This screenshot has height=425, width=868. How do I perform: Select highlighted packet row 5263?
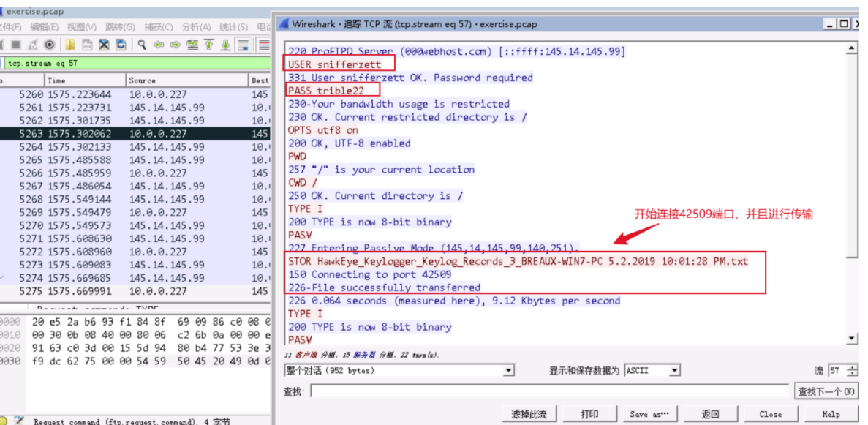pos(135,134)
